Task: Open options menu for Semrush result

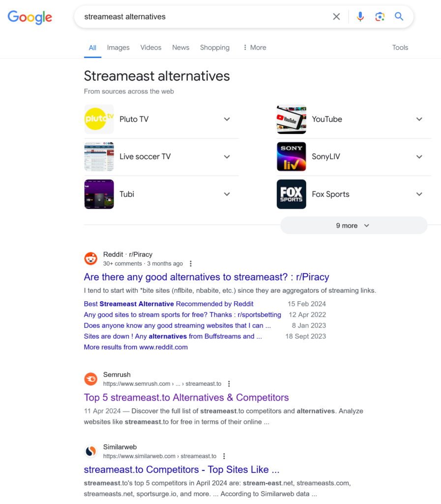Action: click(229, 384)
